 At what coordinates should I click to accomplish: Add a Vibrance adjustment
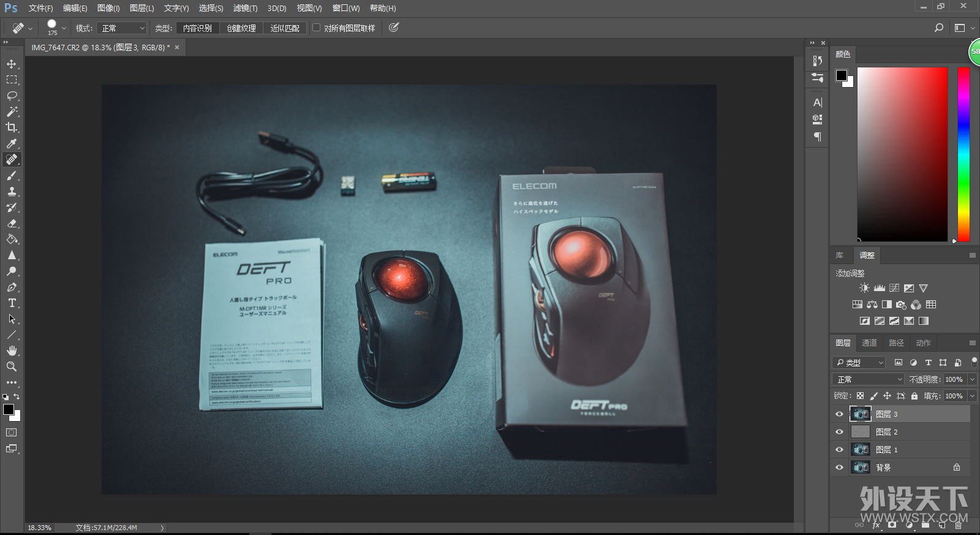924,288
